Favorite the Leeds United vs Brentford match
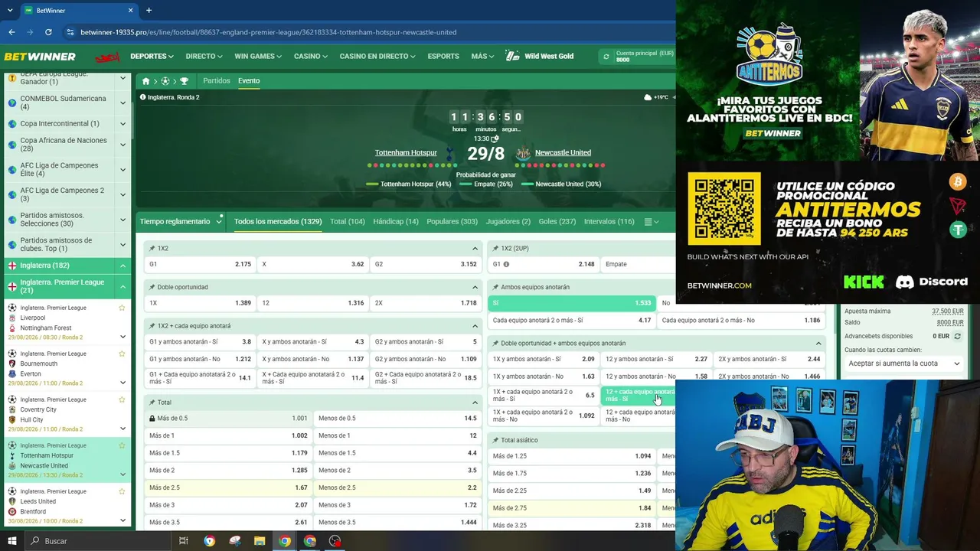 click(x=122, y=491)
